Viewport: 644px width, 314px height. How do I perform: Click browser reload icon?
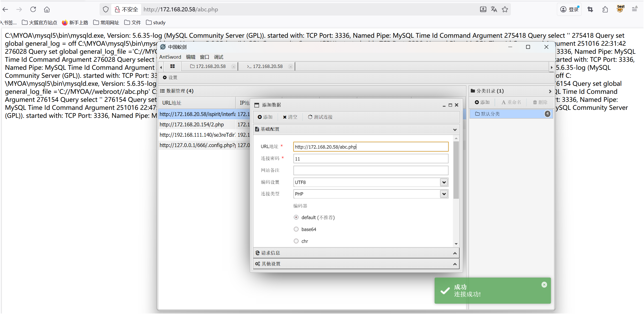point(33,10)
